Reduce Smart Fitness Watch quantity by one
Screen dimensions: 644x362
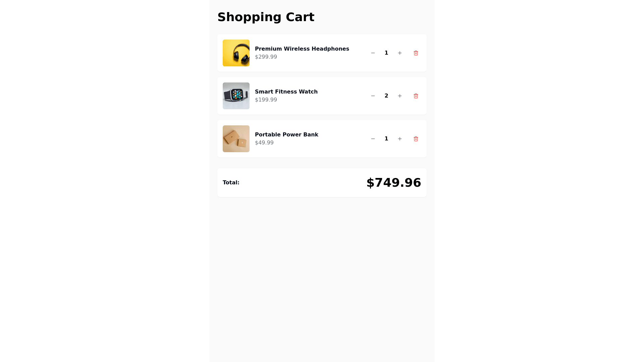pos(373,96)
